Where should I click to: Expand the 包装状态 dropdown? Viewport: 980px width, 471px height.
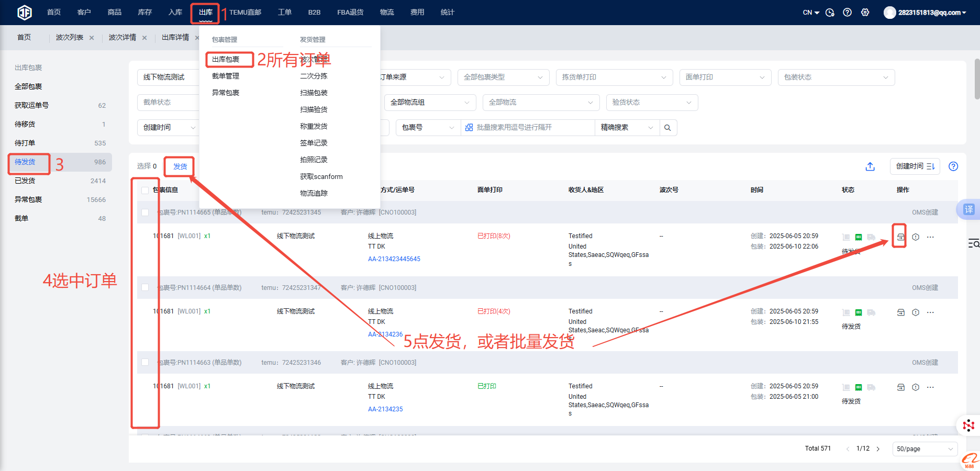click(836, 77)
